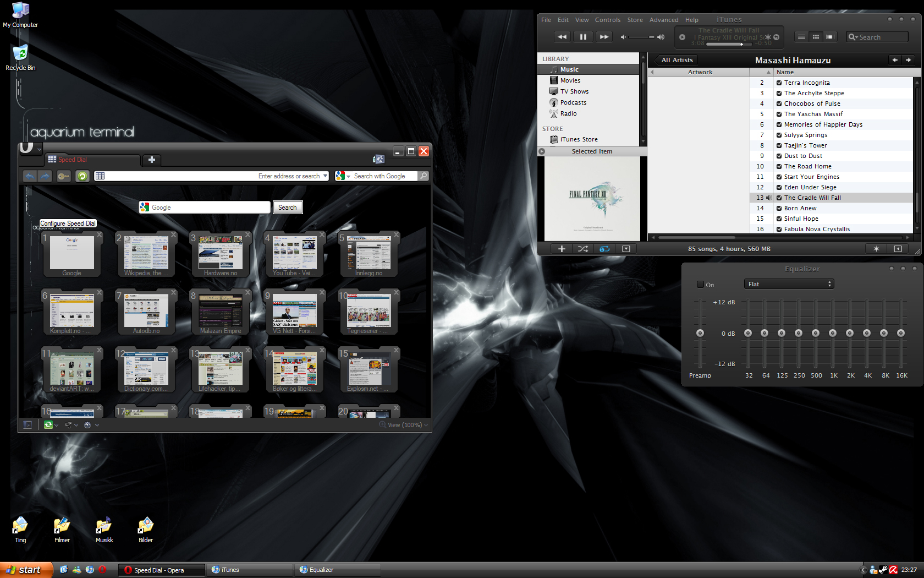Hide the iTunes artwork viewer
This screenshot has height=578, width=924.
click(626, 249)
